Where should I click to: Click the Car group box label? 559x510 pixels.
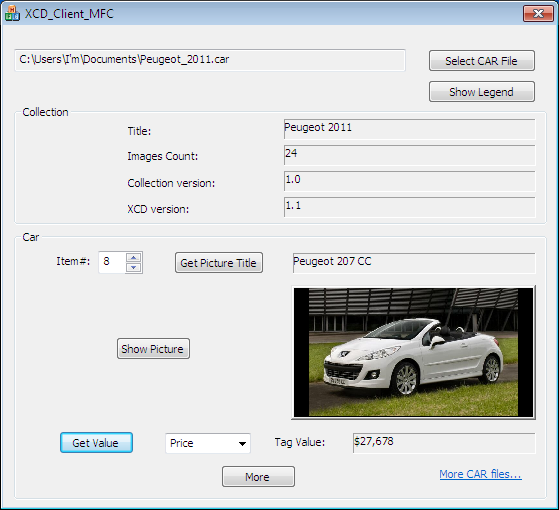point(31,237)
